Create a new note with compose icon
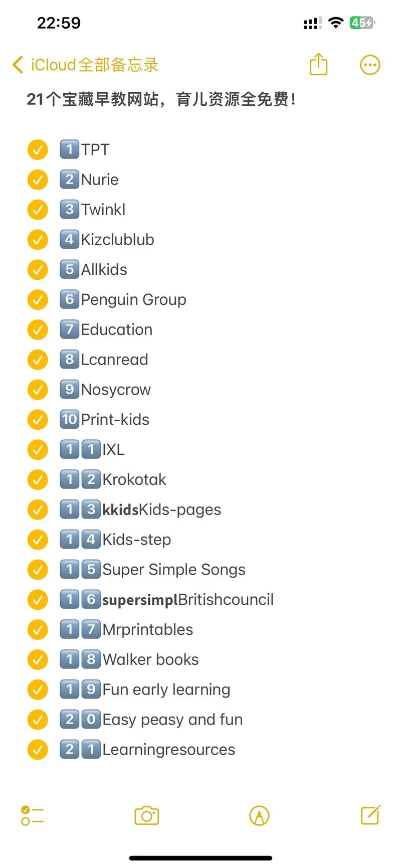This screenshot has width=401, height=868. pyautogui.click(x=370, y=815)
